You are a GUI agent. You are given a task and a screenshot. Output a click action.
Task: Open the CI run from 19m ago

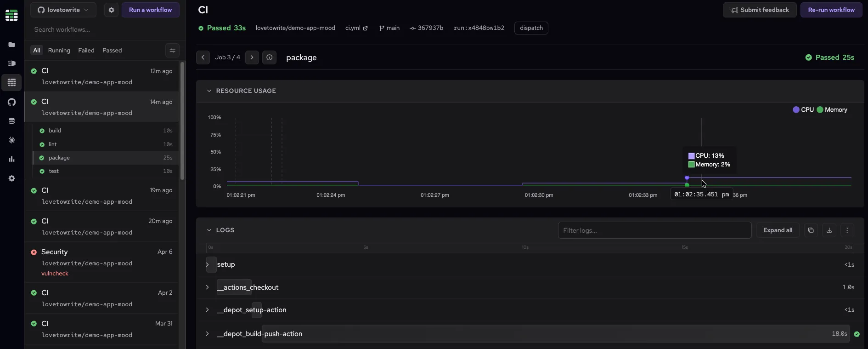pos(101,195)
